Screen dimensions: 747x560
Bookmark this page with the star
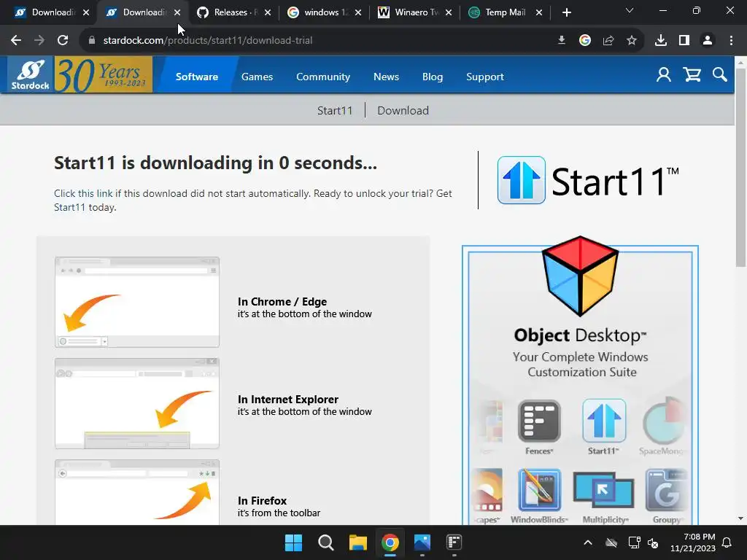[632, 41]
